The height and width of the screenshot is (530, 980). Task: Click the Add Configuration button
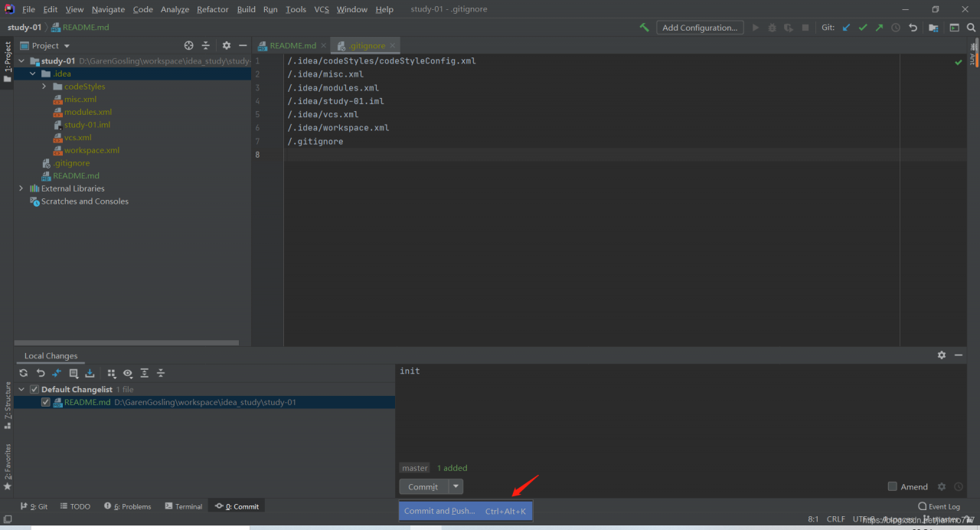700,28
